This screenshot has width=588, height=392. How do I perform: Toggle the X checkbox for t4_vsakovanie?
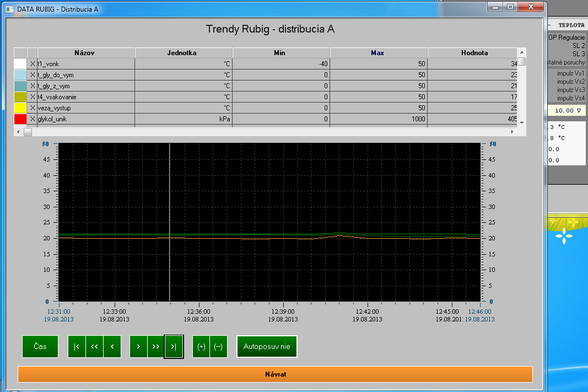[33, 97]
